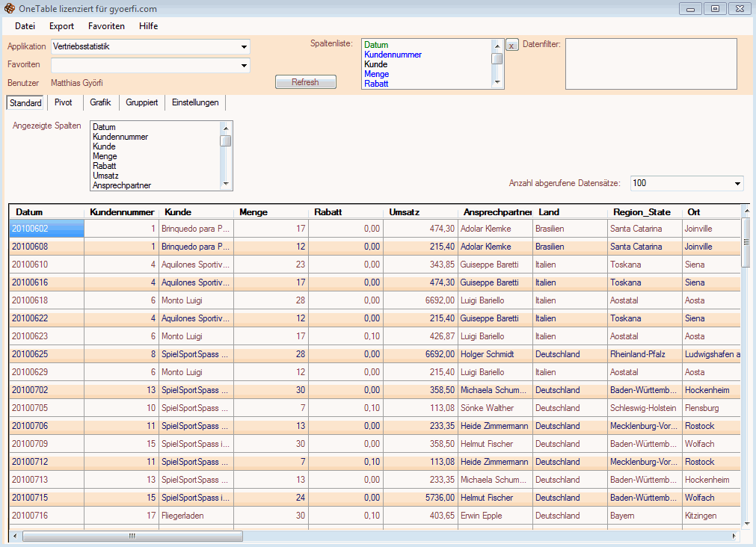Expand the Favoriten combo box
756x547 pixels.
click(244, 66)
